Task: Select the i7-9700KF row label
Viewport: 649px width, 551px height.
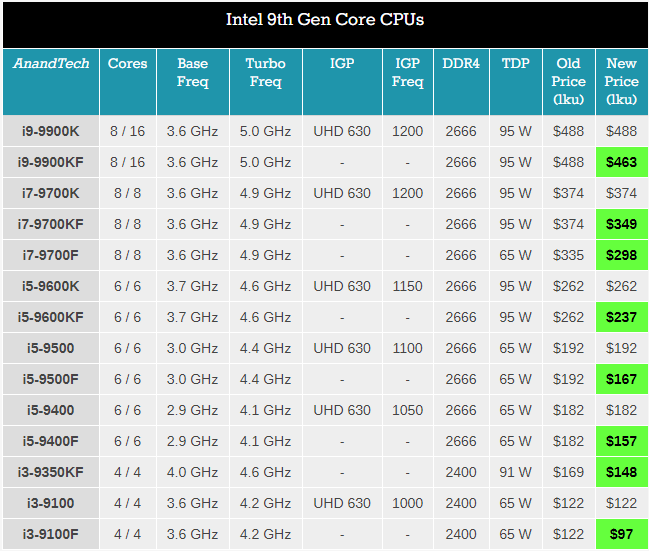Action: coord(50,224)
